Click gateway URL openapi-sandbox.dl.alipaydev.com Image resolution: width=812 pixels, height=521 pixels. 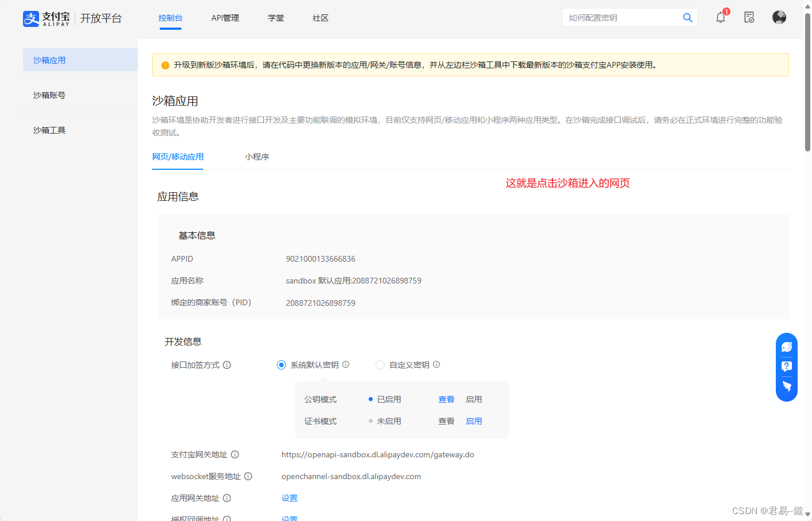(378, 454)
